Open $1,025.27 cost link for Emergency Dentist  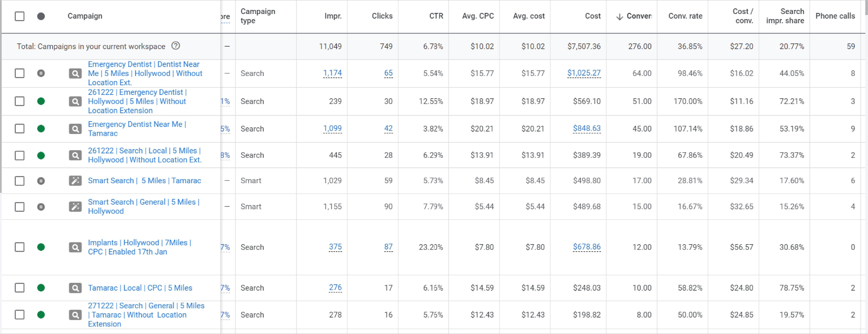point(584,73)
